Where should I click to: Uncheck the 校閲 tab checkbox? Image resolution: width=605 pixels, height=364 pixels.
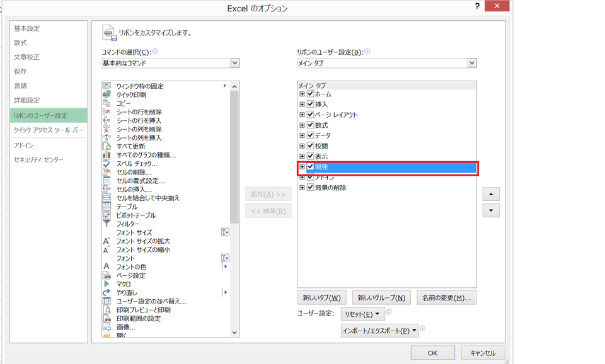click(310, 145)
